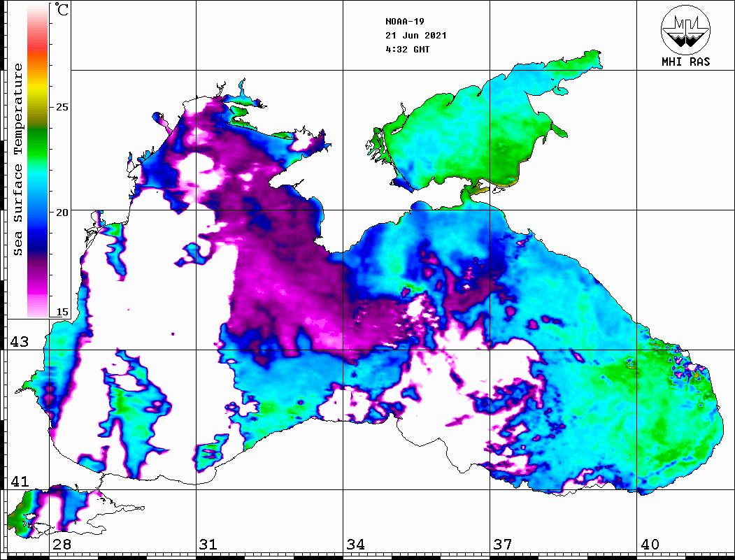The width and height of the screenshot is (735, 560).
Task: Select the 'NOAA-19' satellite label
Action: click(x=404, y=22)
